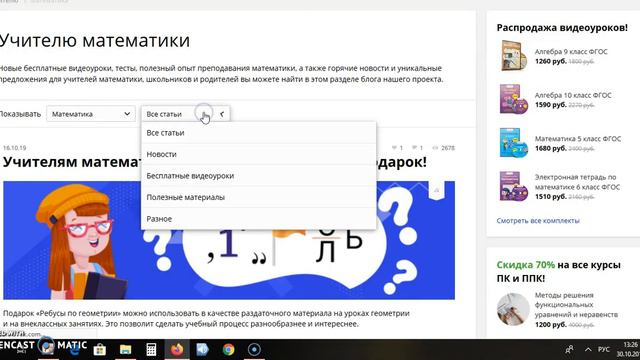The width and height of the screenshot is (640, 360).
Task: Click the 1200 руб. course price
Action: click(551, 324)
